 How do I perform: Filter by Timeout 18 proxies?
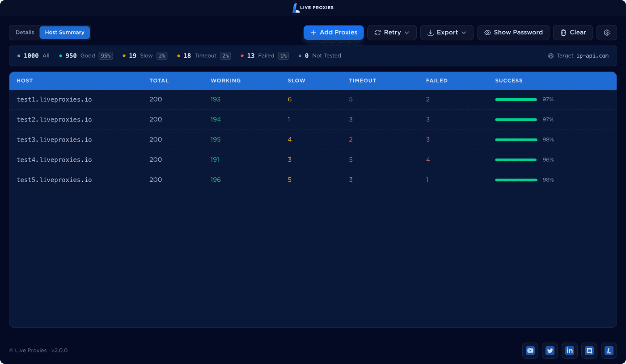pos(204,56)
